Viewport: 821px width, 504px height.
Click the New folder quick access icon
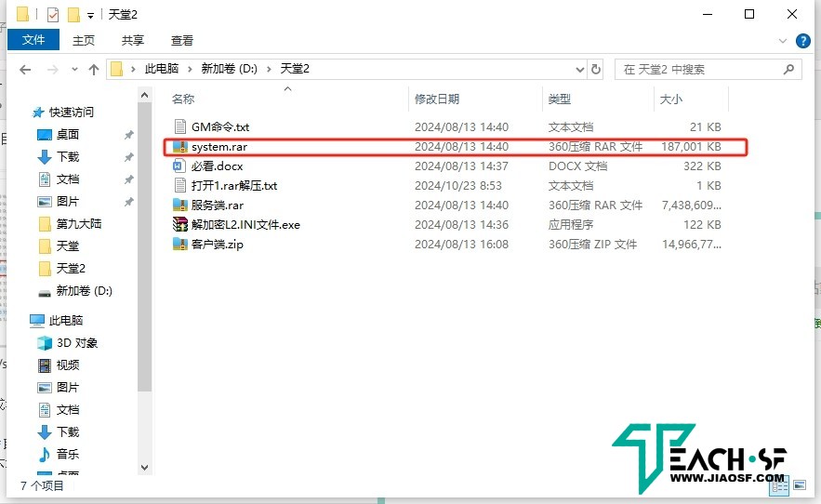click(x=73, y=15)
